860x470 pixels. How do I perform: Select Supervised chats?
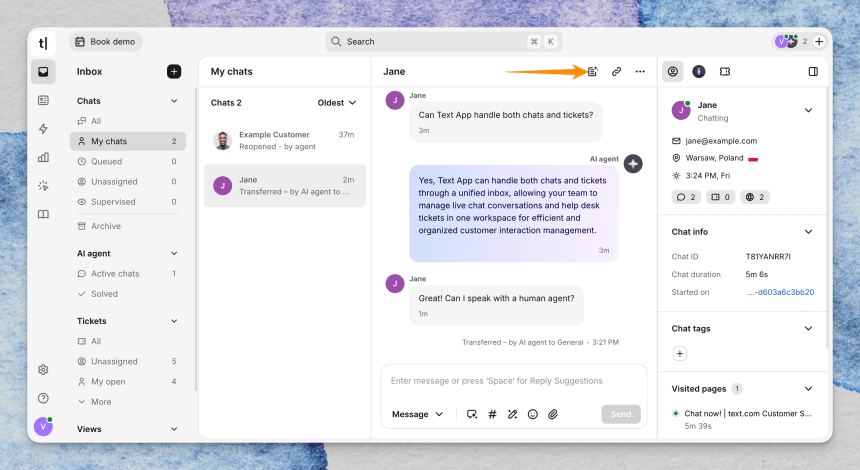tap(127, 202)
